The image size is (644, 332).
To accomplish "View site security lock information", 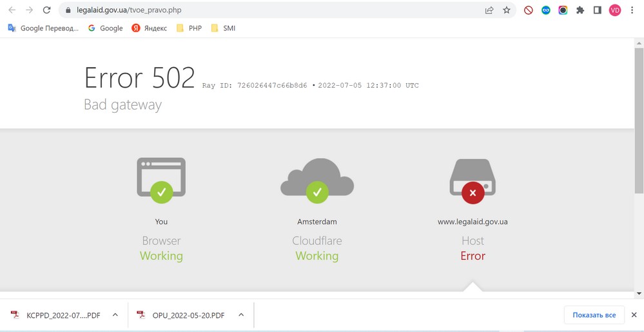I will click(68, 10).
